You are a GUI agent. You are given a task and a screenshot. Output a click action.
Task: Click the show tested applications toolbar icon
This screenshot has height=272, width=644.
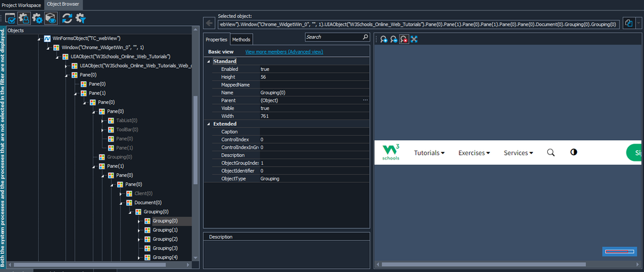pos(11,18)
